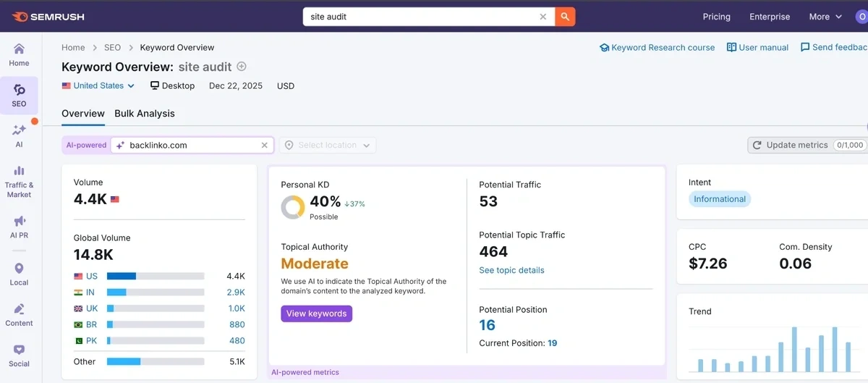Open the Keyword Research course link
Screen dimensions: 868x383
(657, 47)
